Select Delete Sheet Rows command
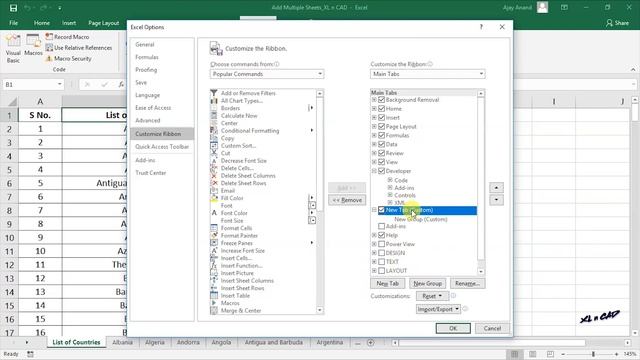Image resolution: width=640 pixels, height=360 pixels. 243,183
